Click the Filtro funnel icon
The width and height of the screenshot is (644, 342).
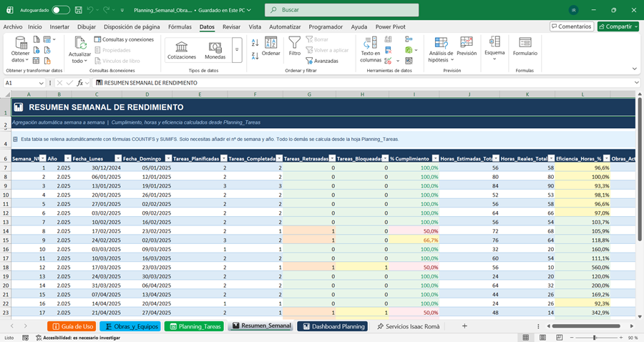tap(295, 43)
